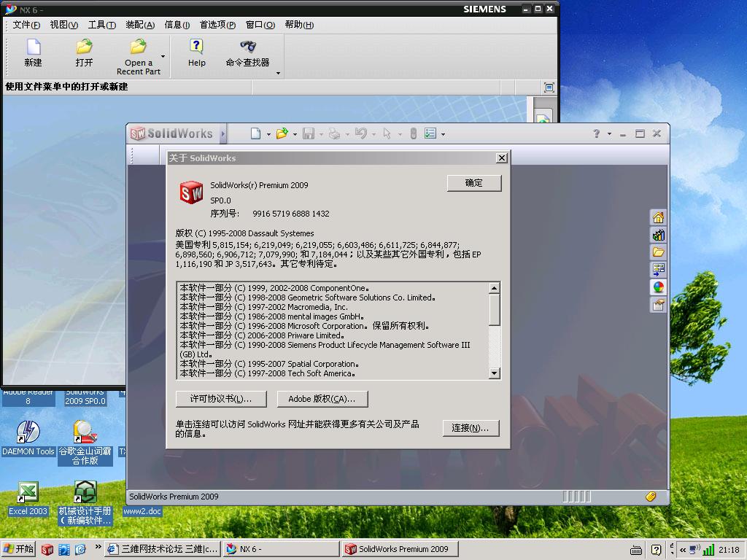Expand the Help dropdown arrow in SolidWorks
The width and height of the screenshot is (747, 560).
pyautogui.click(x=609, y=134)
